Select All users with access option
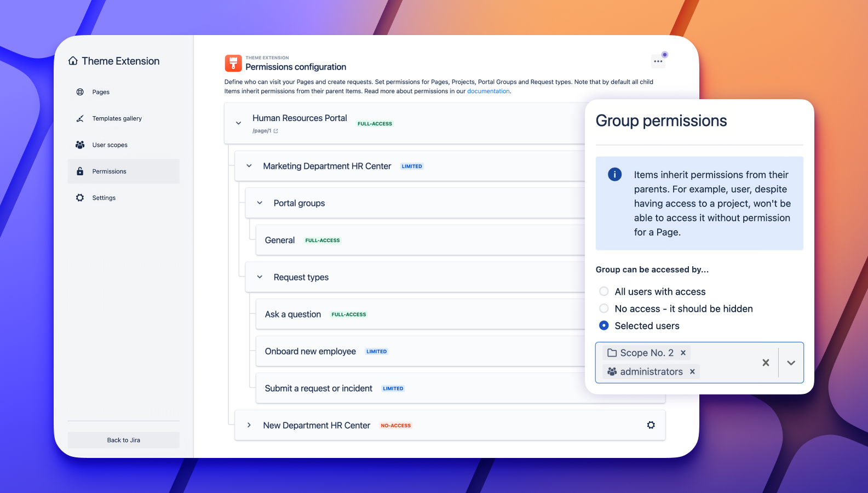This screenshot has width=868, height=493. [x=604, y=291]
